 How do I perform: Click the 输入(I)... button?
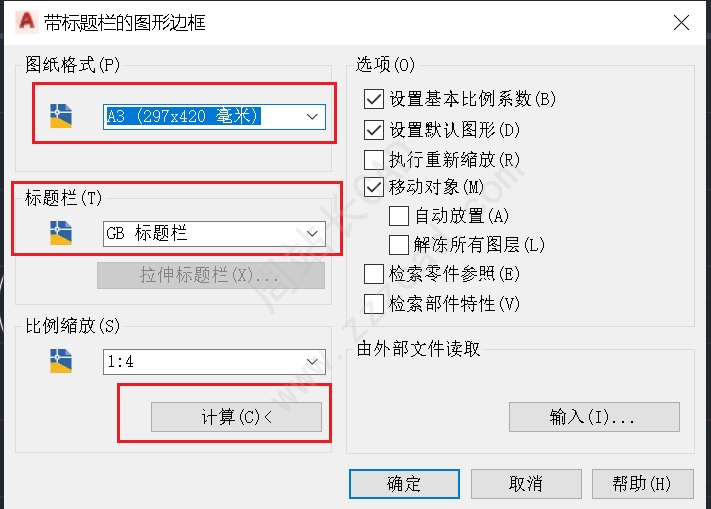(x=594, y=417)
